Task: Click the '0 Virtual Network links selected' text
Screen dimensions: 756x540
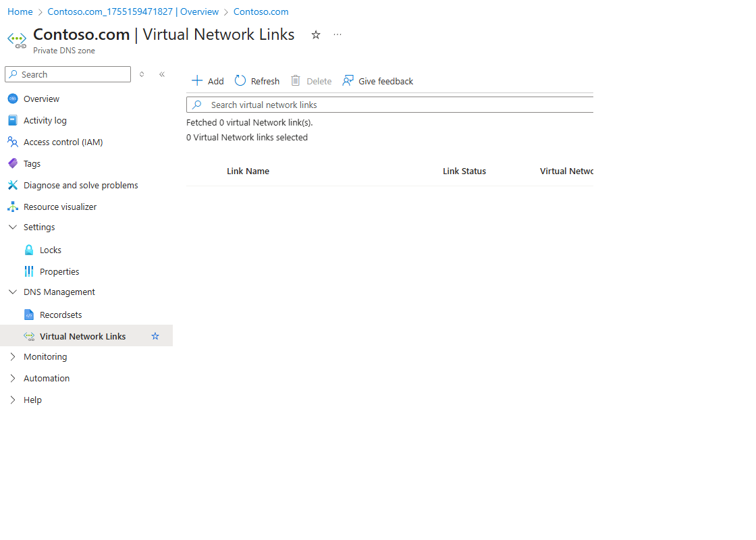Action: (247, 138)
